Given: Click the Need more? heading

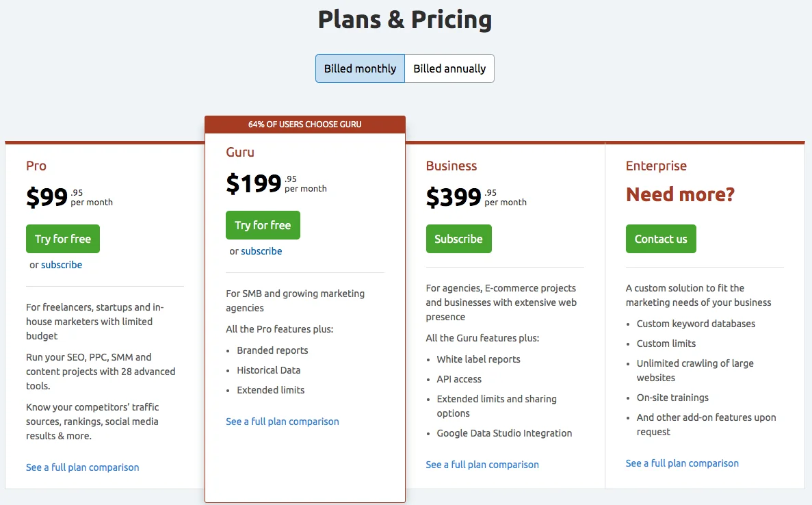Looking at the screenshot, I should coord(680,194).
